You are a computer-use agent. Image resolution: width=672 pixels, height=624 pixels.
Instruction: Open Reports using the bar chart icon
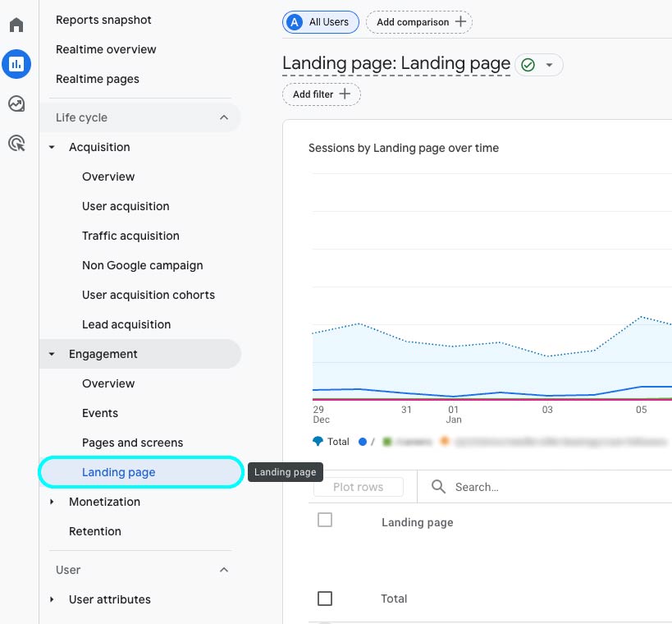pos(16,64)
